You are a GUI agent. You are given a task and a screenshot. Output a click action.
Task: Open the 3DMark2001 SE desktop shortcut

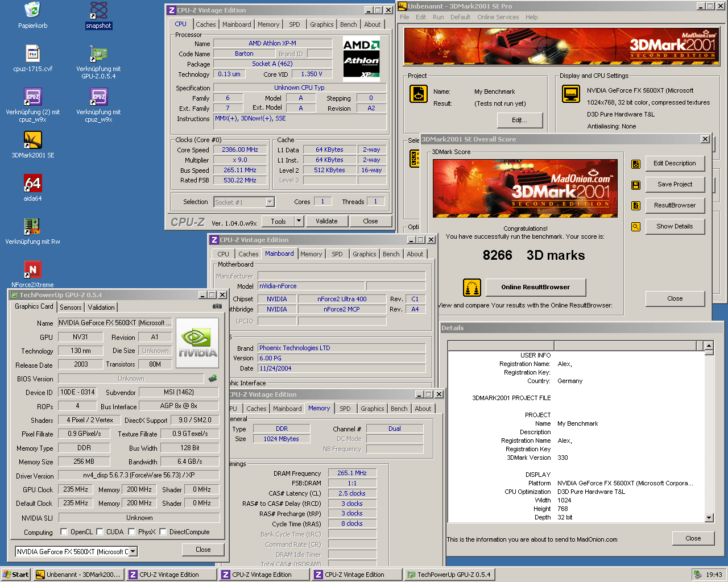[x=33, y=140]
